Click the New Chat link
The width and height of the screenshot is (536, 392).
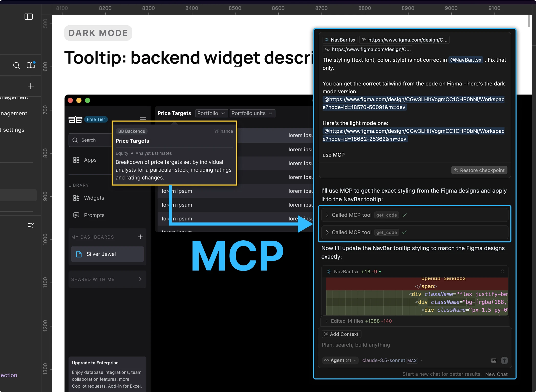coord(496,374)
